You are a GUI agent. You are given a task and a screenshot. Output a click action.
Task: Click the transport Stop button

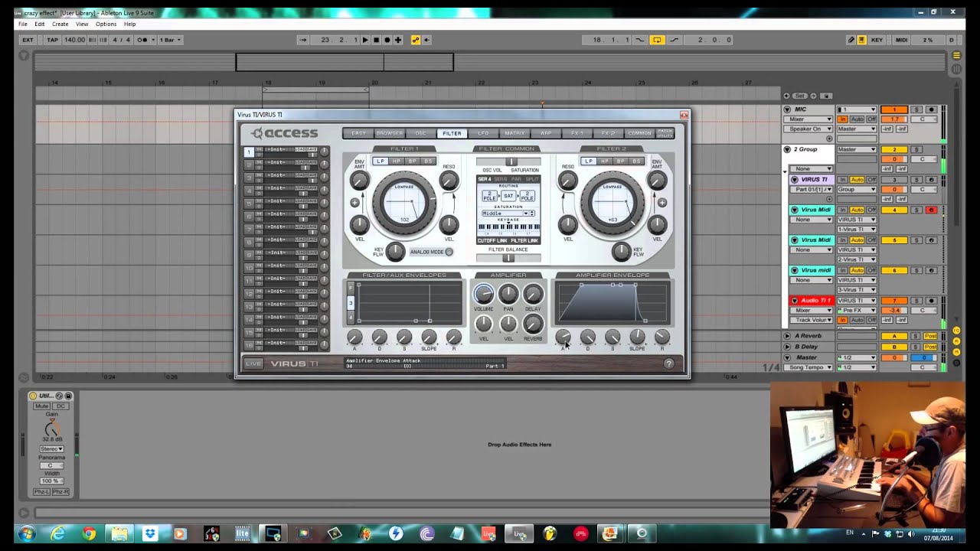376,40
